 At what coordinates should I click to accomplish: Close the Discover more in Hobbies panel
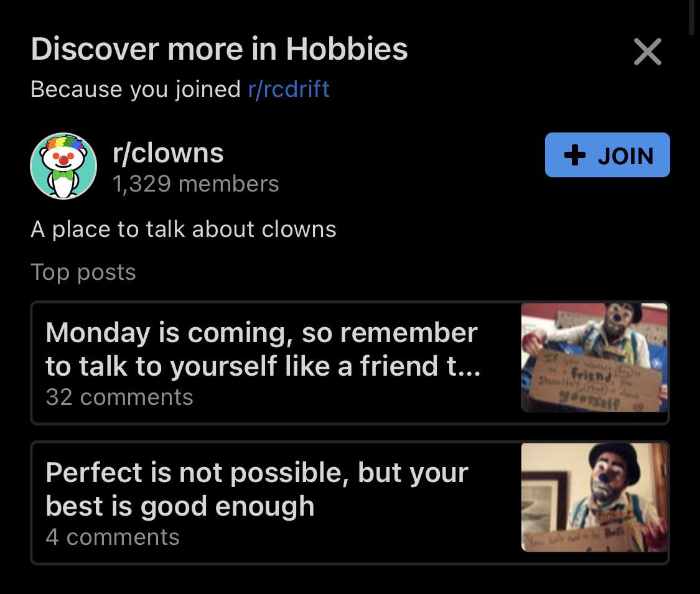pyautogui.click(x=647, y=52)
